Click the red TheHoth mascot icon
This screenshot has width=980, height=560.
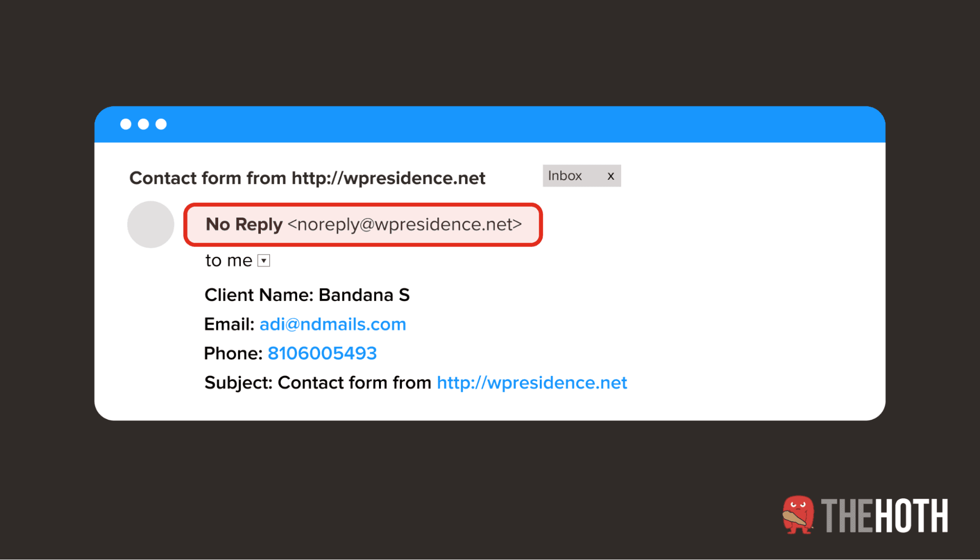tap(798, 515)
